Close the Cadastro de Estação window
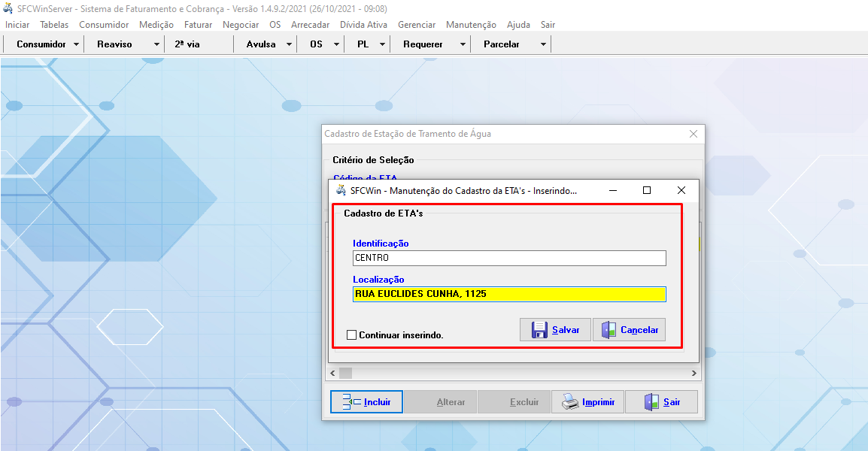This screenshot has width=868, height=451. pyautogui.click(x=693, y=134)
